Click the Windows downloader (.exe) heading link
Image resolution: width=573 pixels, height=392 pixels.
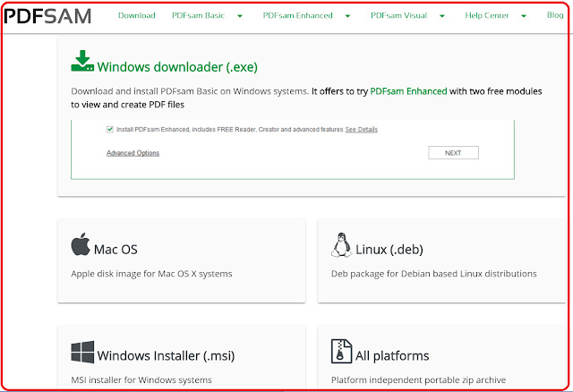click(177, 67)
